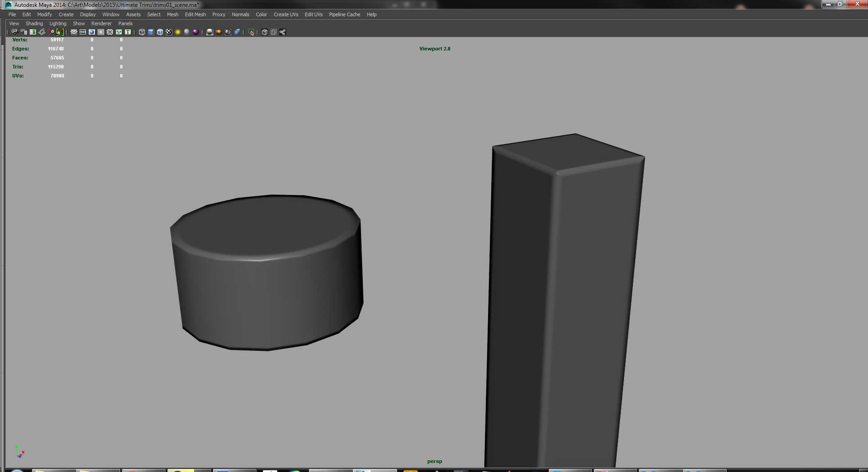Open the Assets menu
The image size is (868, 472).
click(133, 14)
